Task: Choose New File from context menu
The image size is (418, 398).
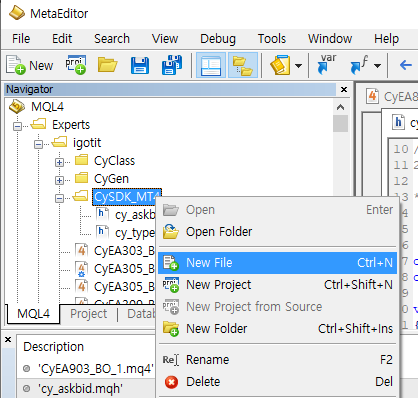Action: tap(277, 263)
